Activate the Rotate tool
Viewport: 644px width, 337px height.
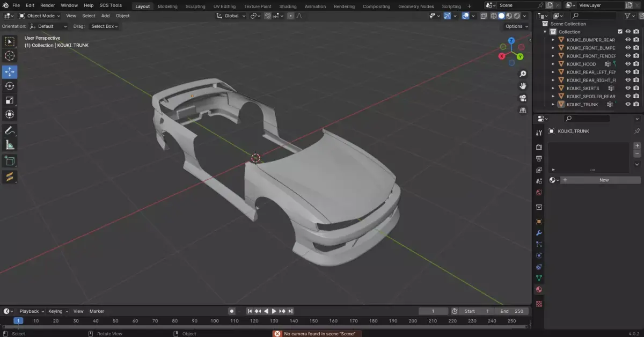click(x=10, y=86)
